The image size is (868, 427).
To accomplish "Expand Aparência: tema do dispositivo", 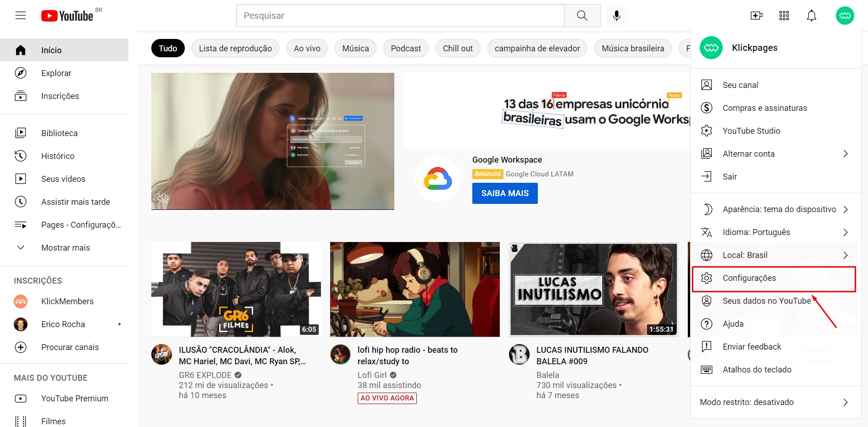I will pyautogui.click(x=776, y=209).
